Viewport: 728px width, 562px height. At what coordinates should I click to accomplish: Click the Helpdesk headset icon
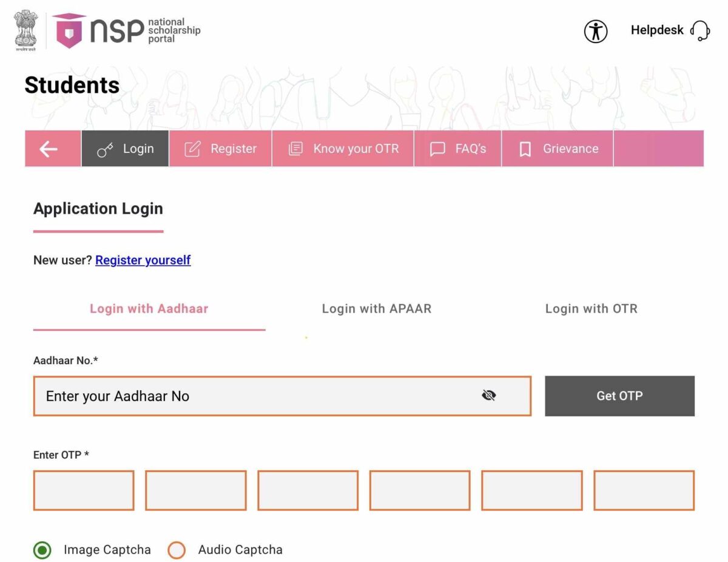tap(700, 30)
